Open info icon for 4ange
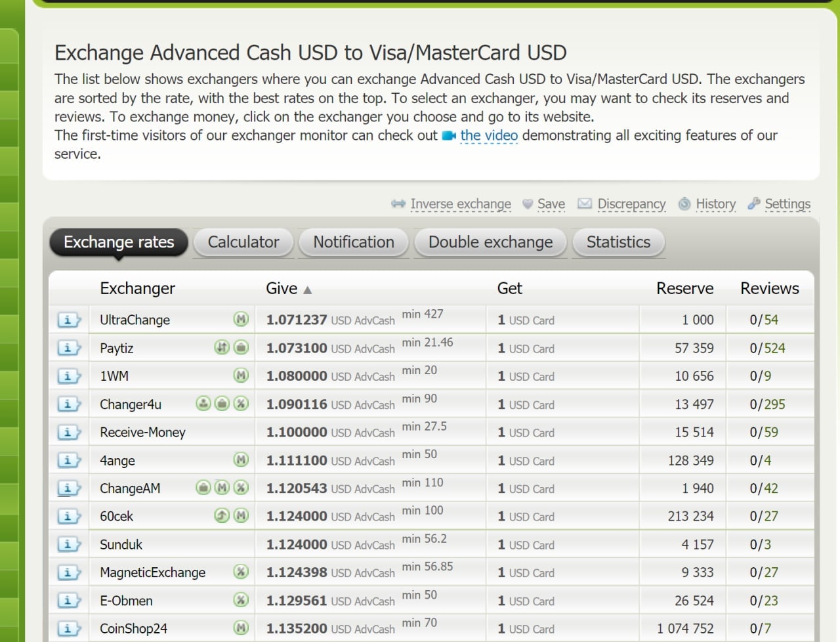 point(69,460)
